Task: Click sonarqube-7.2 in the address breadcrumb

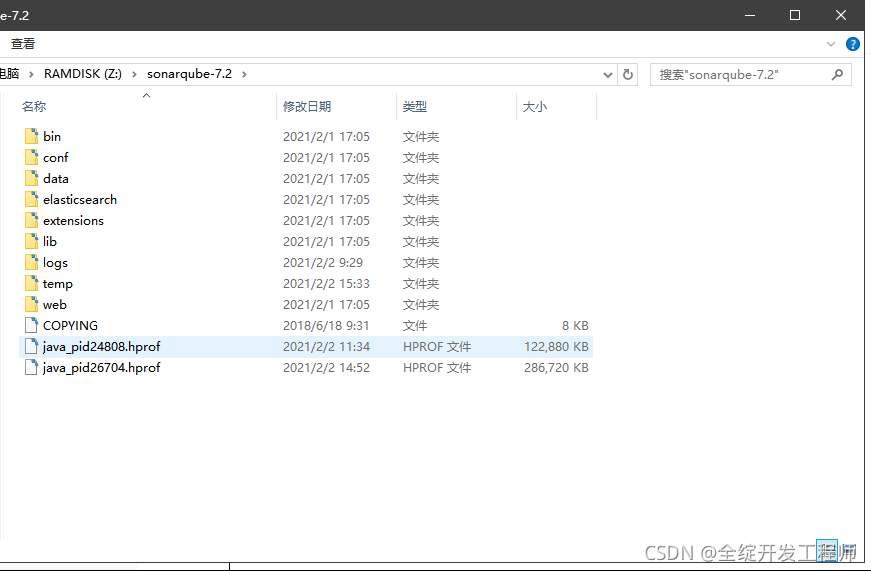Action: click(x=189, y=74)
